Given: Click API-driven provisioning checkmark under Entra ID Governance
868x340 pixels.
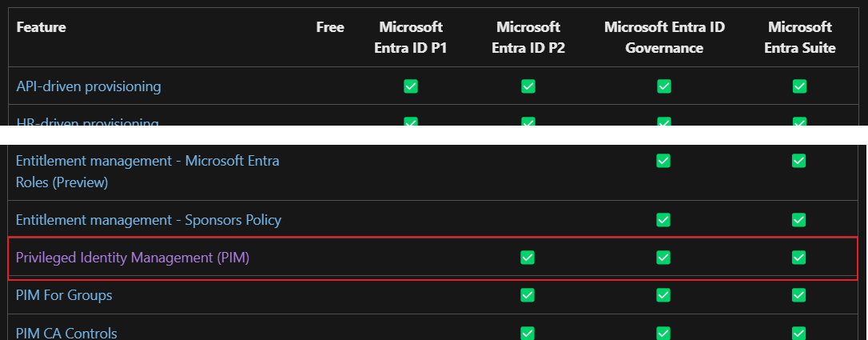Looking at the screenshot, I should pyautogui.click(x=663, y=86).
